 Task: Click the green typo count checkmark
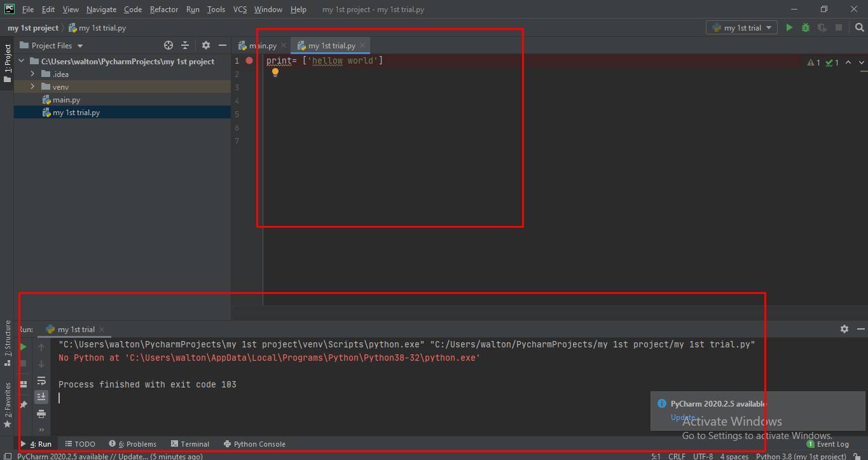tap(832, 62)
